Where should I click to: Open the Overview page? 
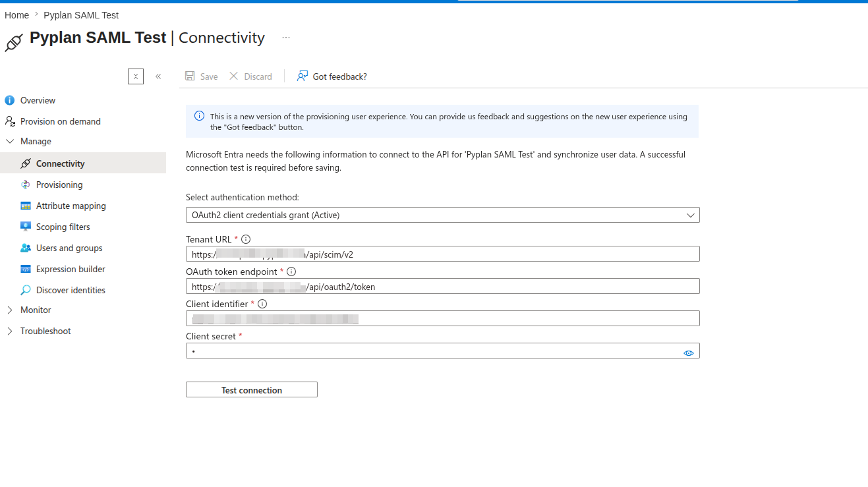point(38,100)
